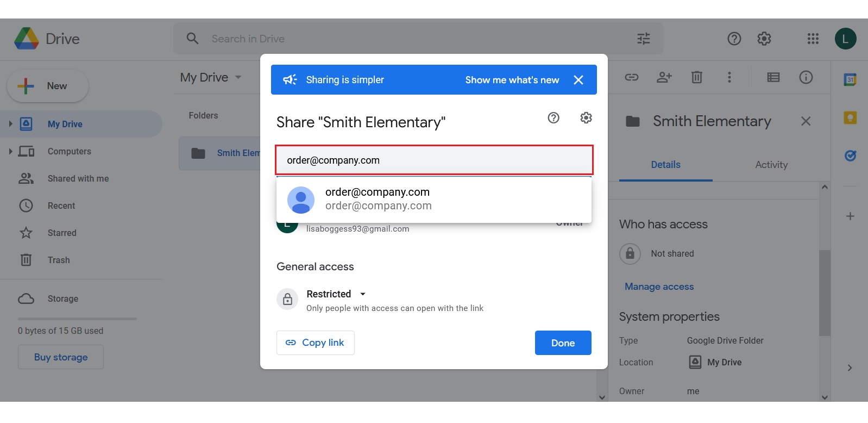This screenshot has height=423, width=868.
Task: Click the Done button
Action: 563,343
